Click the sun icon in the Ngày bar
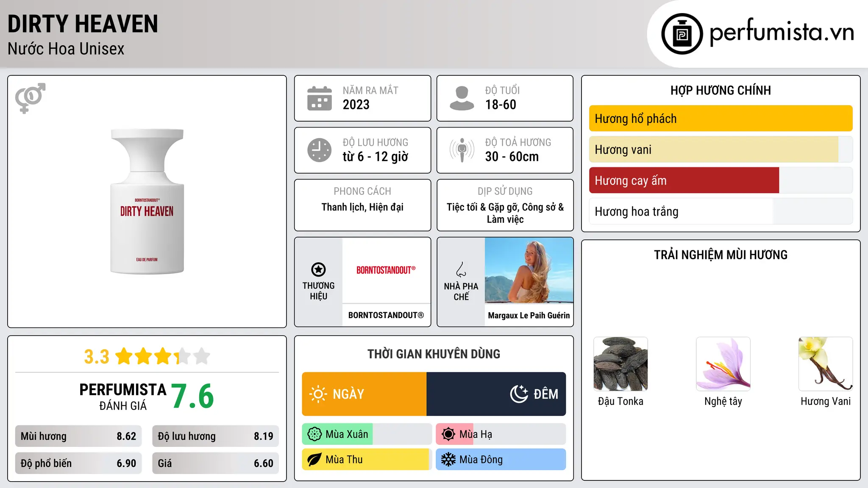Viewport: 868px width, 488px height. tap(318, 394)
